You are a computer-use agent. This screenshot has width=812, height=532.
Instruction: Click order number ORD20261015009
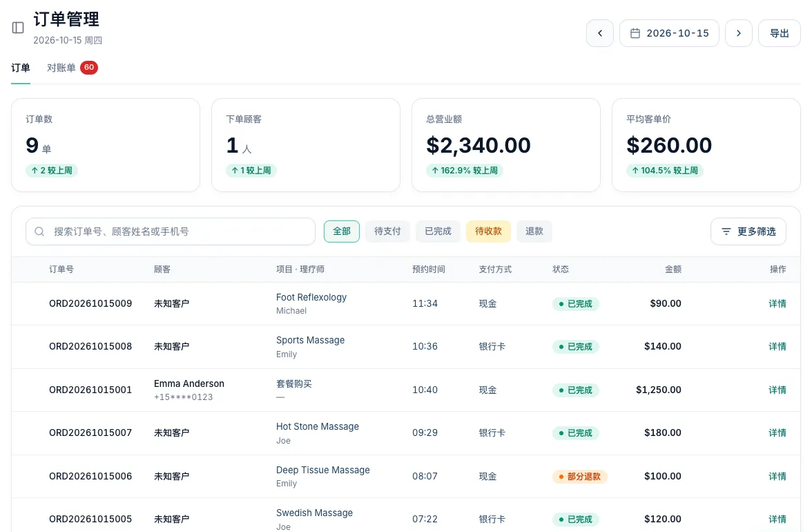90,303
